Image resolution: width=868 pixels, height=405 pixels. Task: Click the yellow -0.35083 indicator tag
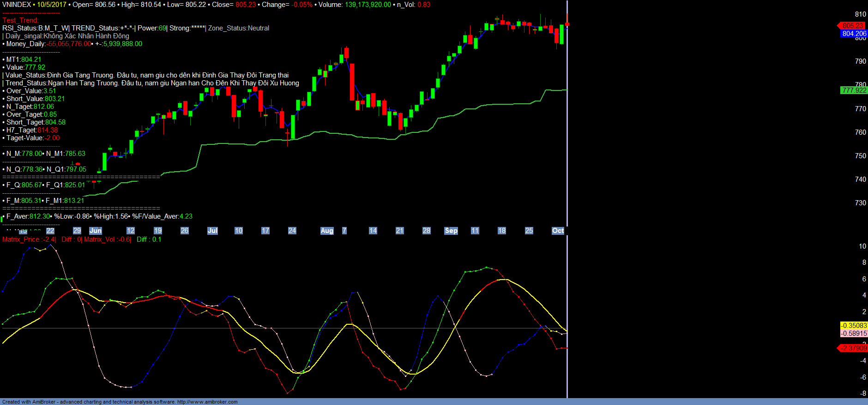(854, 326)
